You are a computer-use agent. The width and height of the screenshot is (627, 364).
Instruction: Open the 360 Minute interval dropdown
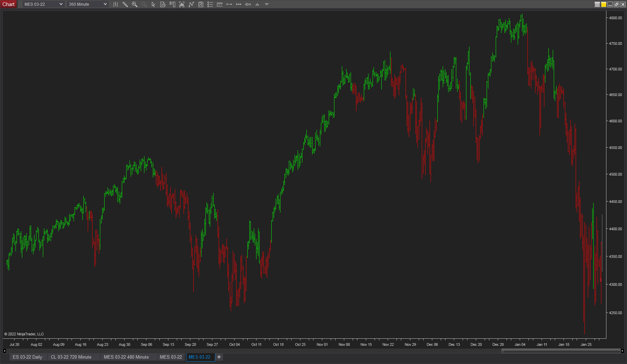pos(88,4)
